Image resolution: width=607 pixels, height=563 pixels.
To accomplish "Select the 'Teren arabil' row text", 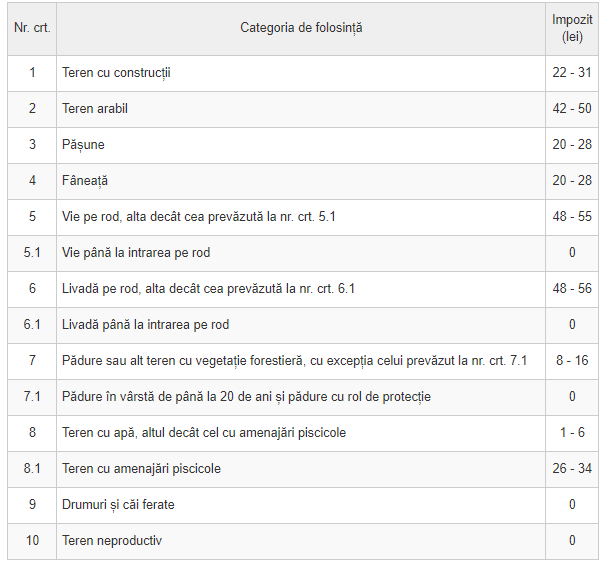I will click(x=95, y=109).
